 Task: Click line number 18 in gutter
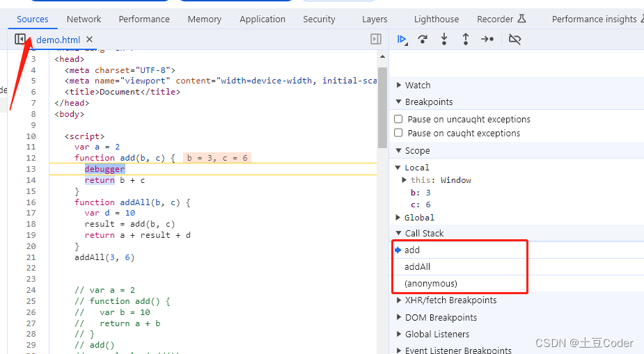coord(31,224)
